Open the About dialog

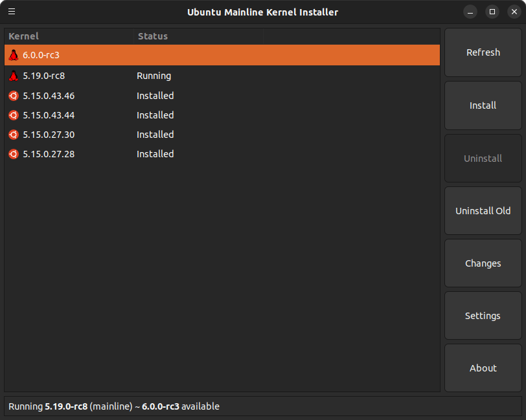483,368
